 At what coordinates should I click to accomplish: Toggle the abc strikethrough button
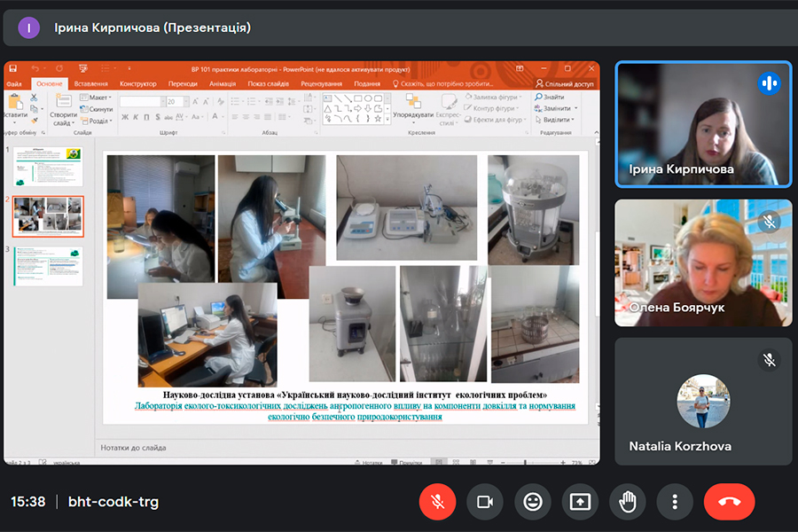tap(168, 117)
